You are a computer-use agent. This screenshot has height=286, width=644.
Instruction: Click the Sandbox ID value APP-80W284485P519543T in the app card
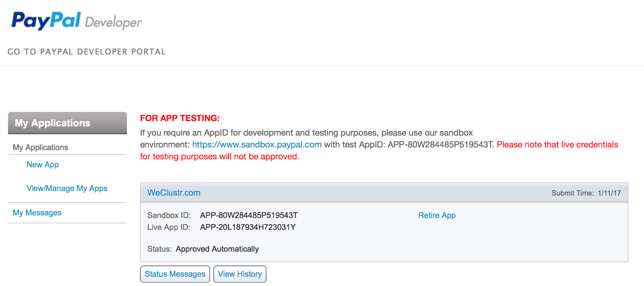click(x=249, y=215)
